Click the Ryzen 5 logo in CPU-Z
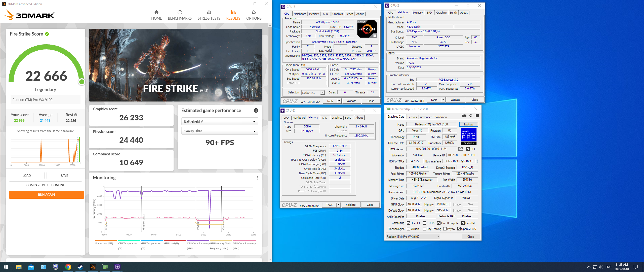Image resolution: width=644 pixels, height=272 pixels. pyautogui.click(x=367, y=29)
